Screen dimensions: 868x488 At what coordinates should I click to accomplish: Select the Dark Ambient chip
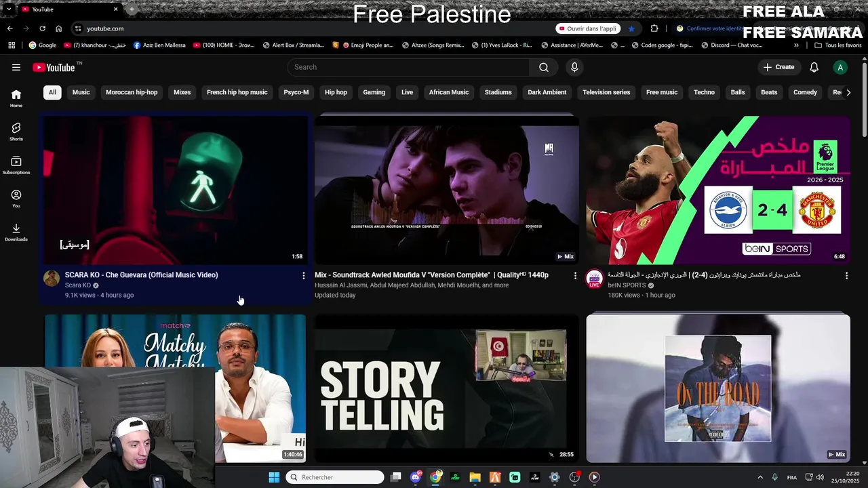(547, 92)
